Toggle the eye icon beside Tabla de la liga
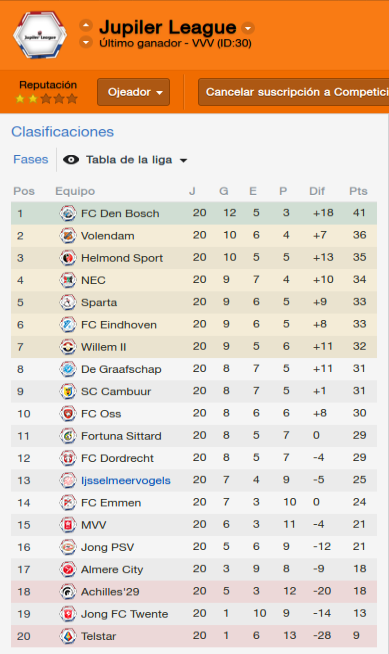Image resolution: width=389 pixels, height=654 pixels. coord(71,160)
